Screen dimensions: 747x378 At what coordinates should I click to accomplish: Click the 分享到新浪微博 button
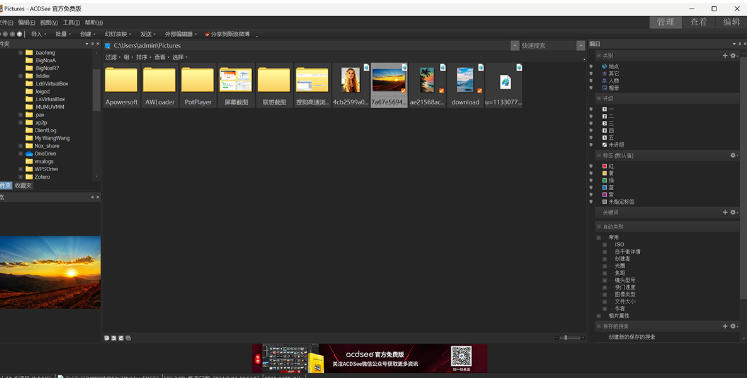[x=227, y=34]
